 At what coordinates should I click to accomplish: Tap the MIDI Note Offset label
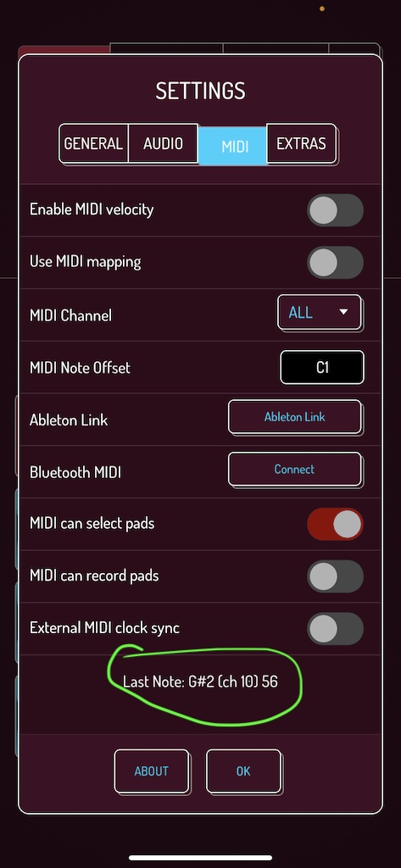[x=80, y=368]
